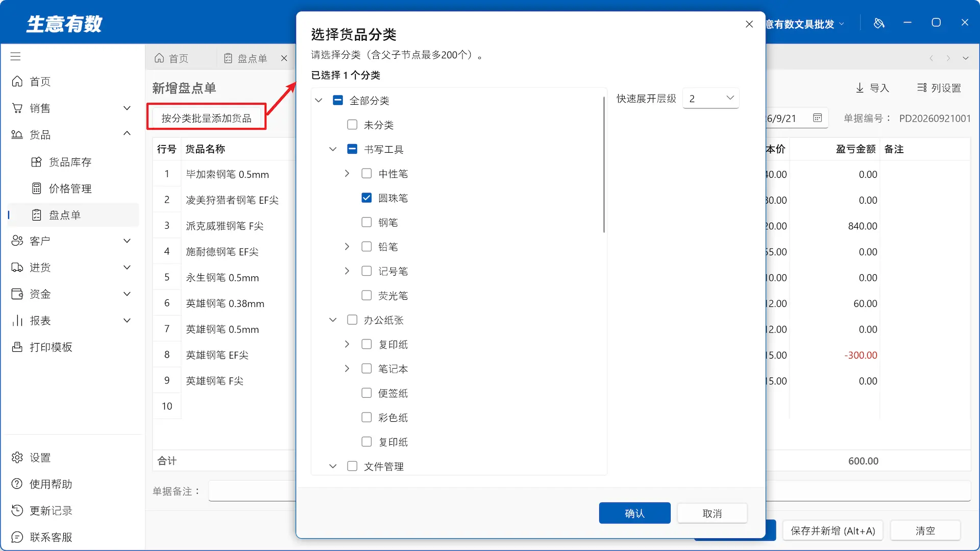Image resolution: width=980 pixels, height=551 pixels.
Task: Click the 客户 people icon
Action: tap(17, 241)
